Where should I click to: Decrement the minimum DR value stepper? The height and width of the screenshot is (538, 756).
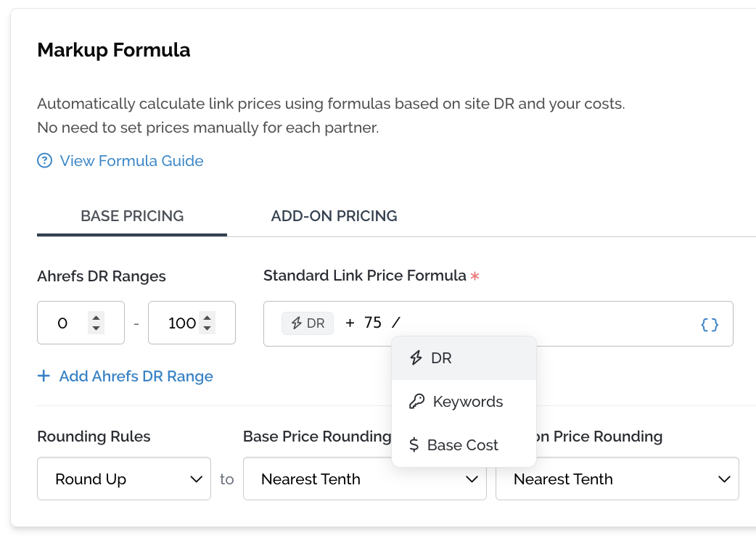96,328
